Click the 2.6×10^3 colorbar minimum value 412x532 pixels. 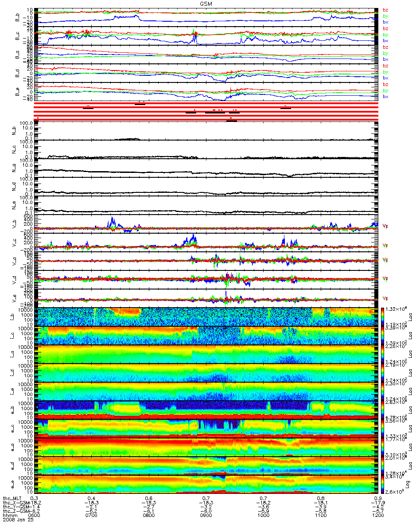[394, 491]
